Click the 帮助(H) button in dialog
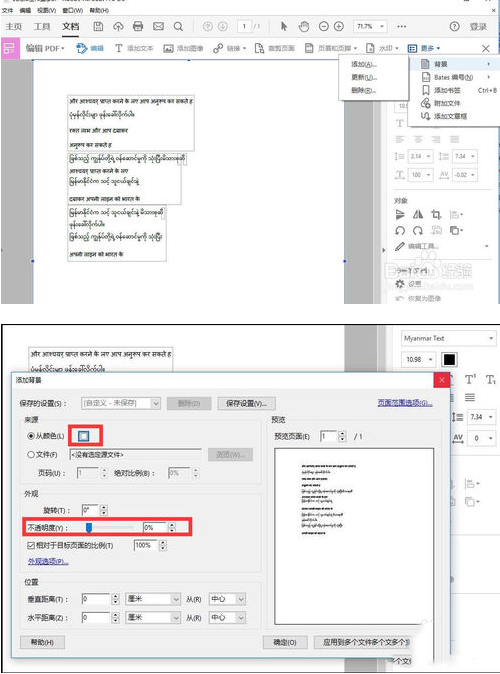500x674 pixels. pyautogui.click(x=43, y=642)
